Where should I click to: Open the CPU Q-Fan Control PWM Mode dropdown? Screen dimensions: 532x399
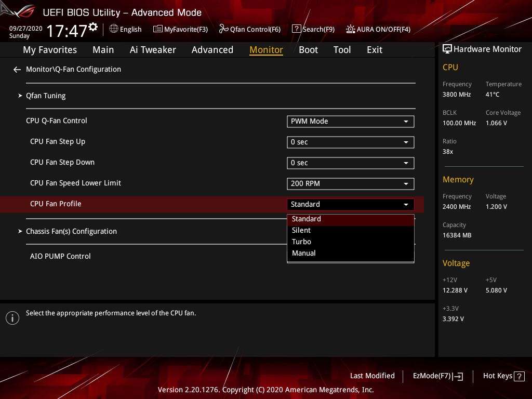(351, 122)
